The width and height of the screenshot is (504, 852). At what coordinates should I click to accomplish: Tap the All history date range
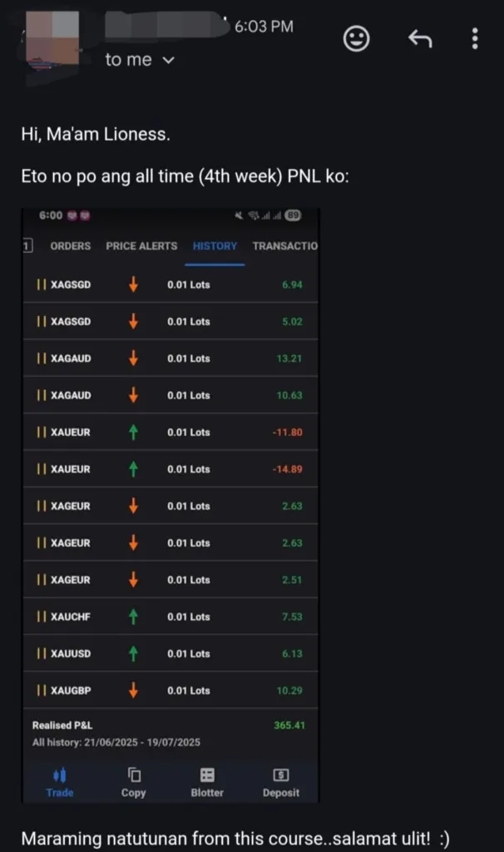tap(116, 742)
